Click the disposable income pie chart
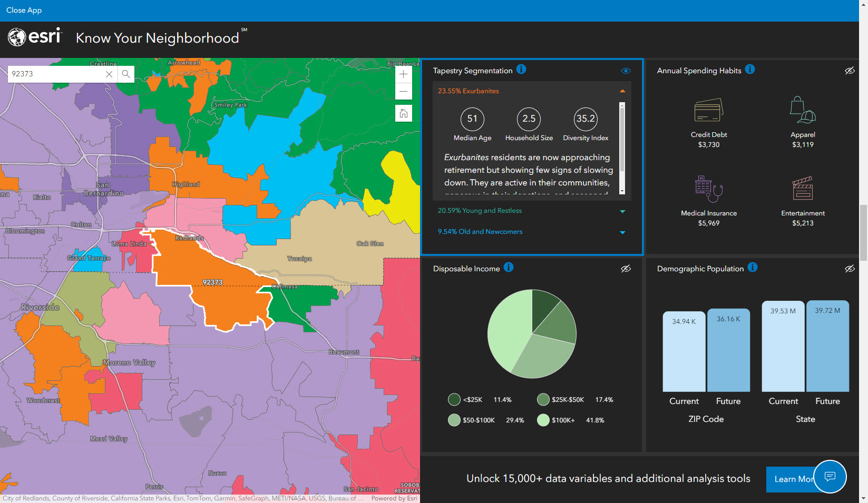The height and width of the screenshot is (503, 868). coord(532,334)
